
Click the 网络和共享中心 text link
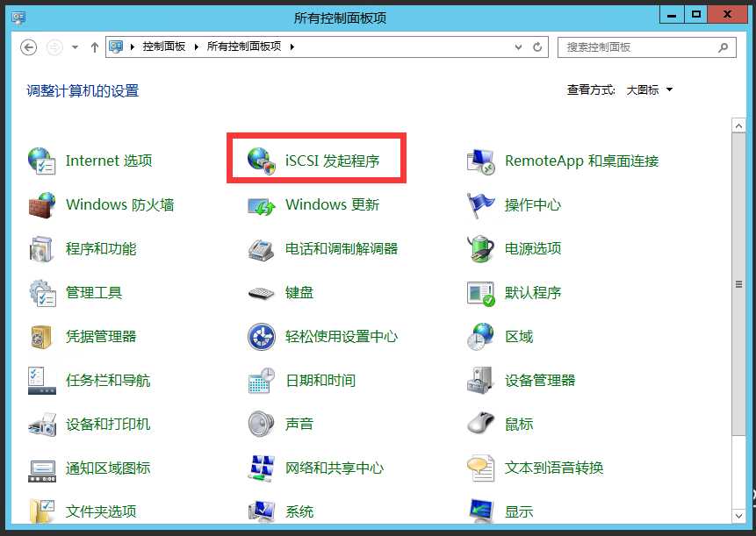click(335, 468)
